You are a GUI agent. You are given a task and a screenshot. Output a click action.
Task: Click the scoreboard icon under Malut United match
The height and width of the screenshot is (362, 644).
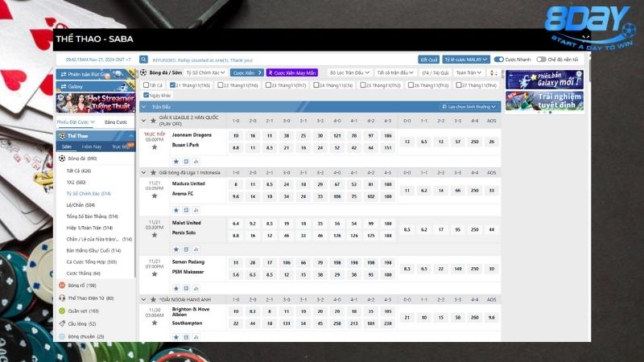(186, 249)
